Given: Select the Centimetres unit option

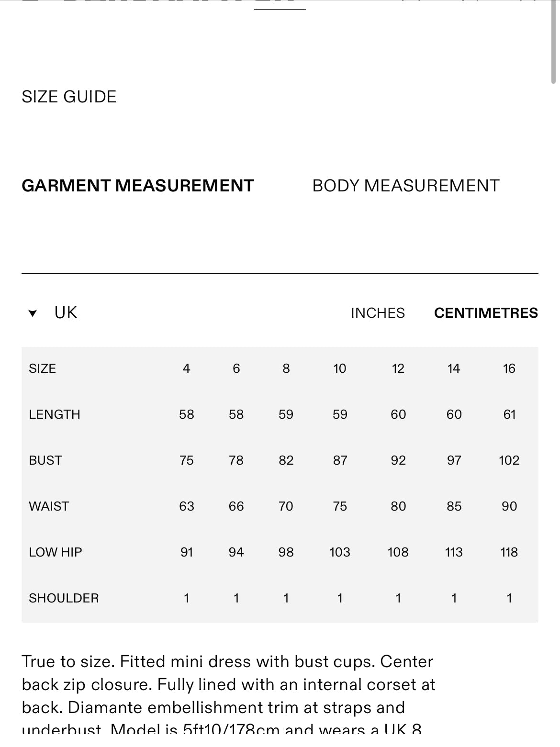Looking at the screenshot, I should (x=486, y=313).
